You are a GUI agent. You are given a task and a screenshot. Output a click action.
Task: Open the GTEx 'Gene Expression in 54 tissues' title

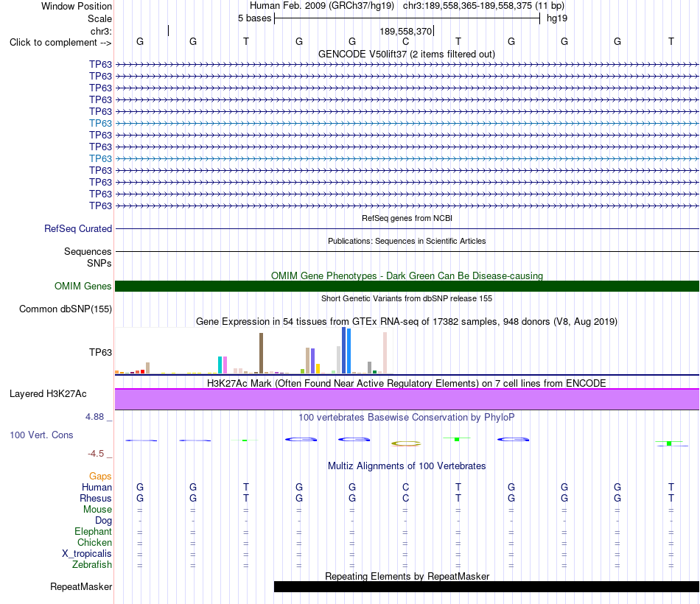[407, 321]
